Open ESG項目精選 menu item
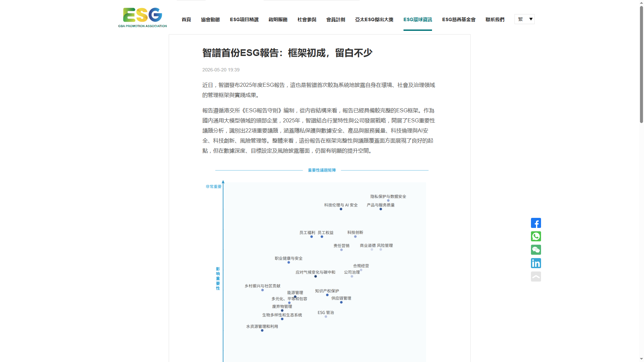The image size is (644, 362). pyautogui.click(x=244, y=19)
